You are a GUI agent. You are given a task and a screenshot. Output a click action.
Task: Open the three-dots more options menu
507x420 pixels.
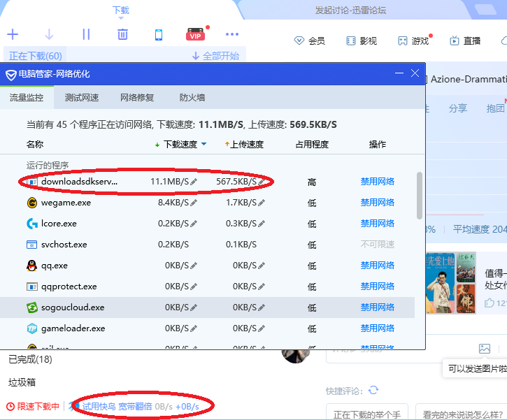(x=232, y=34)
